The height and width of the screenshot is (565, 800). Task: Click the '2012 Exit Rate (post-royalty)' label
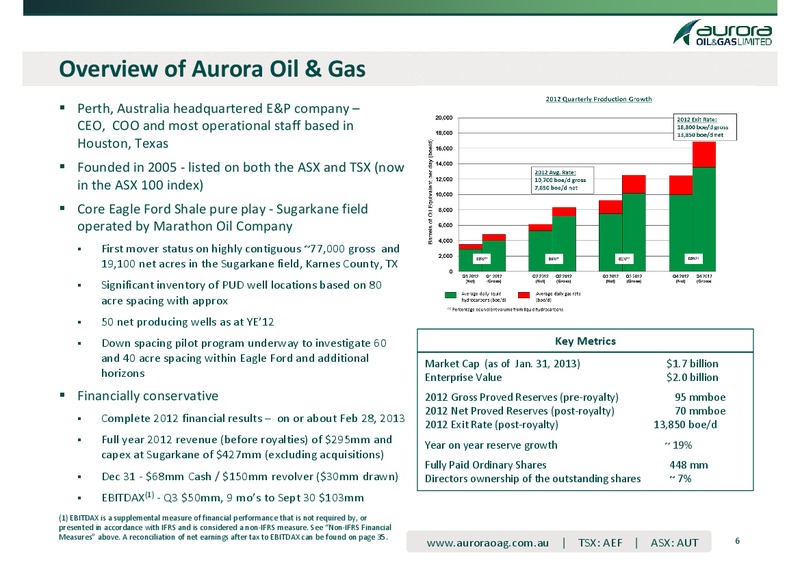[x=491, y=425]
